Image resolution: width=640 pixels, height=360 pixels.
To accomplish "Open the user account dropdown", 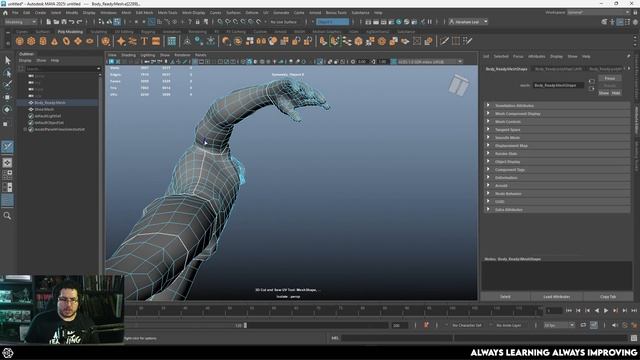I will [468, 22].
